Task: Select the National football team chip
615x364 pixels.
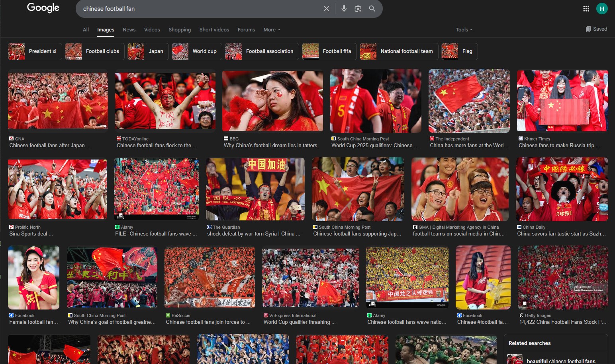Action: pos(399,51)
